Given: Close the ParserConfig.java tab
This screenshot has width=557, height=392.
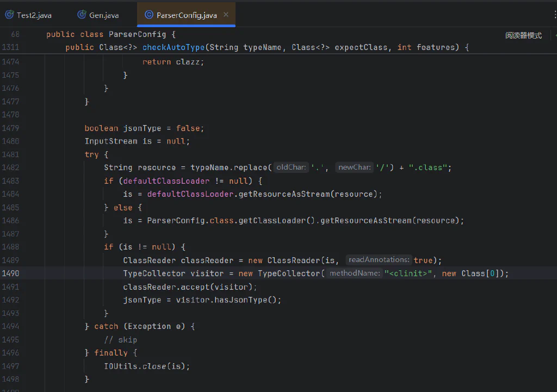Looking at the screenshot, I should pyautogui.click(x=226, y=15).
